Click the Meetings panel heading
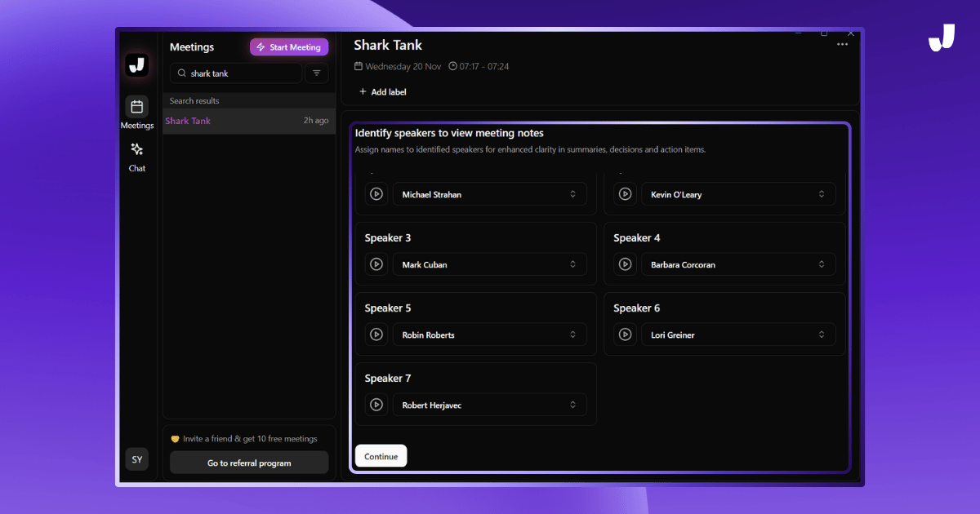The image size is (980, 514). point(192,47)
